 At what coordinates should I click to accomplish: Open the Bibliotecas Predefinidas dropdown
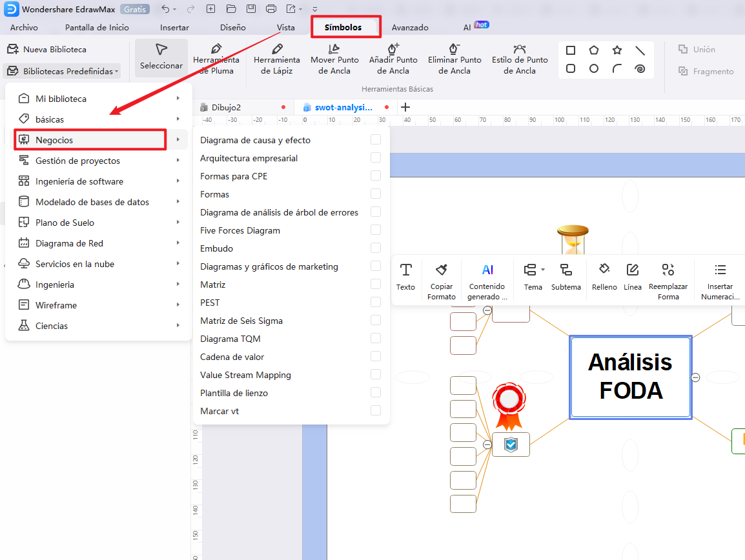[62, 71]
